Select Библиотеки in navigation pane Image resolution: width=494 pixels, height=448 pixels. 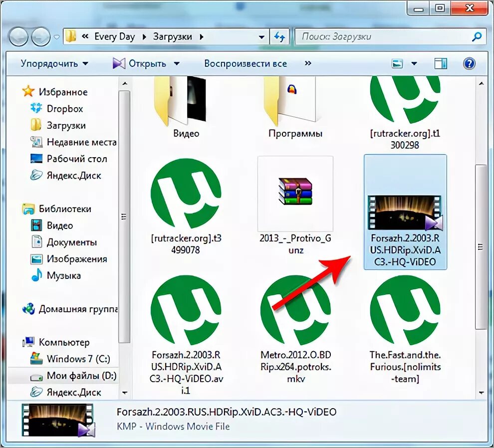(x=57, y=209)
